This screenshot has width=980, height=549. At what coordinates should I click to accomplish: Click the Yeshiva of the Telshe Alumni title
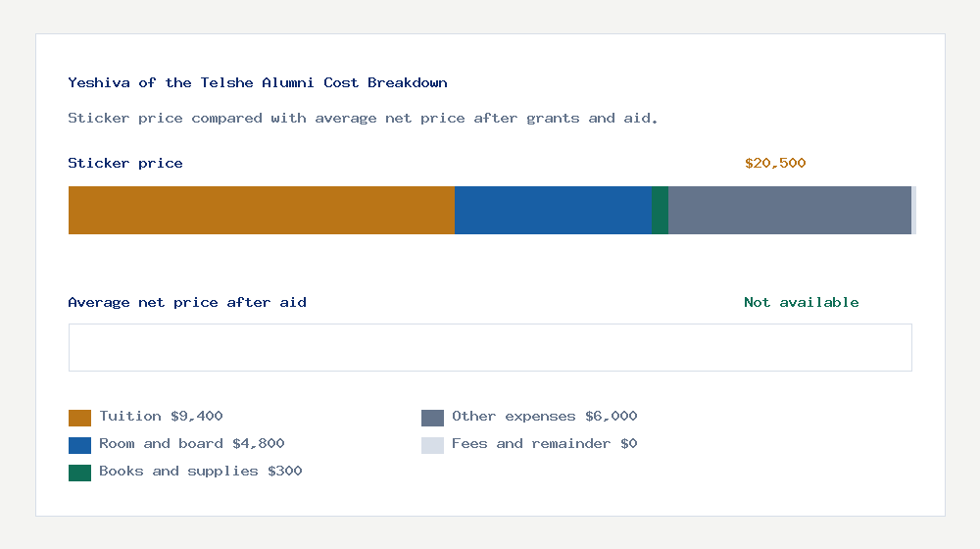pos(258,82)
